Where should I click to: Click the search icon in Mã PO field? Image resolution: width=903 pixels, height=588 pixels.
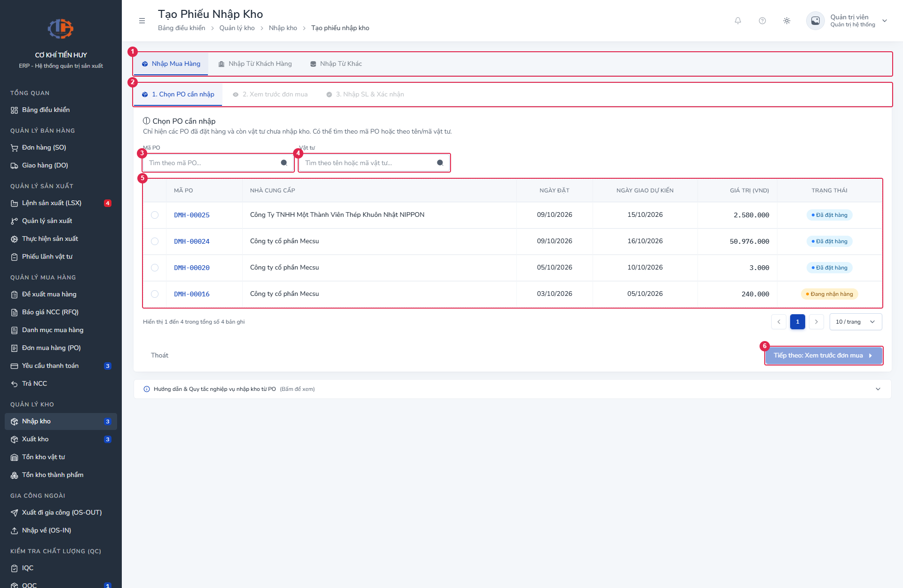pyautogui.click(x=284, y=163)
